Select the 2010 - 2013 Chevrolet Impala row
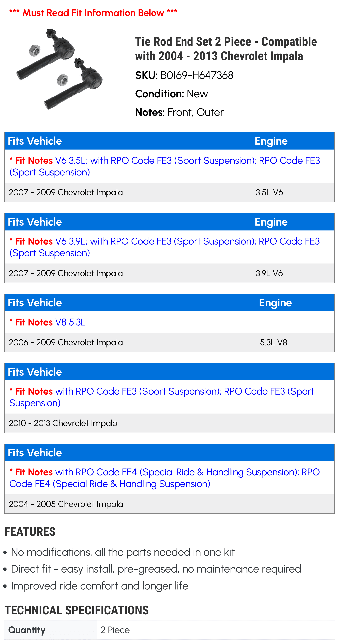 click(169, 423)
